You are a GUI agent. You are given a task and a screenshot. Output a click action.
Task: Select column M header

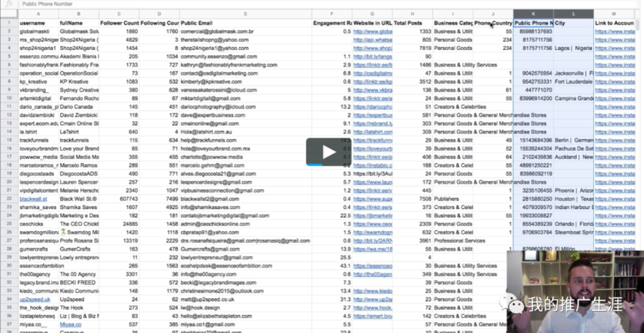point(613,15)
